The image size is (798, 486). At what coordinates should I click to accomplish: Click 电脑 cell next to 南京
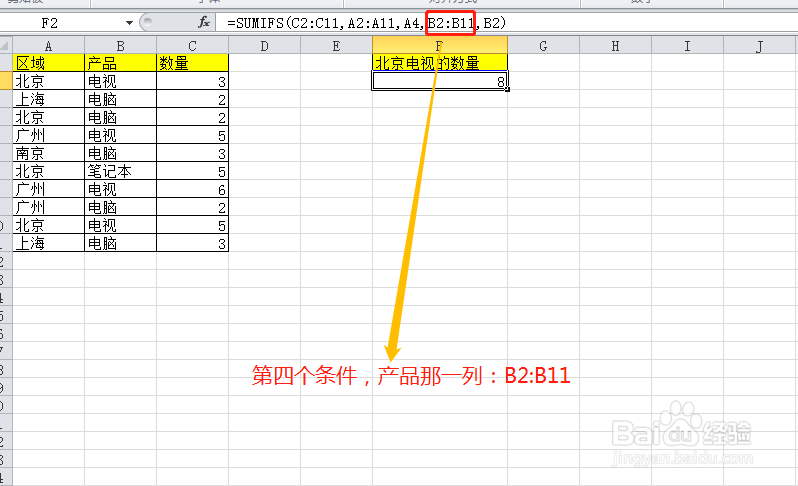121,153
